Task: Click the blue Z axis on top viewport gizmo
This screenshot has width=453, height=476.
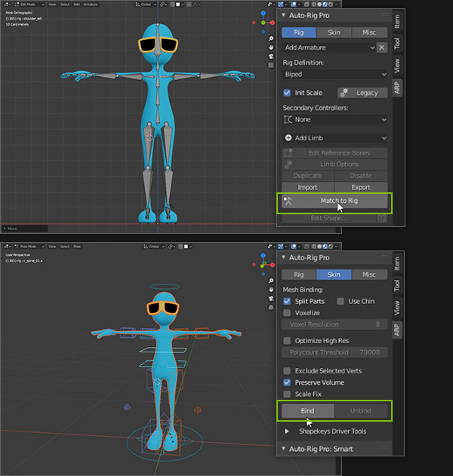Action: click(x=263, y=13)
